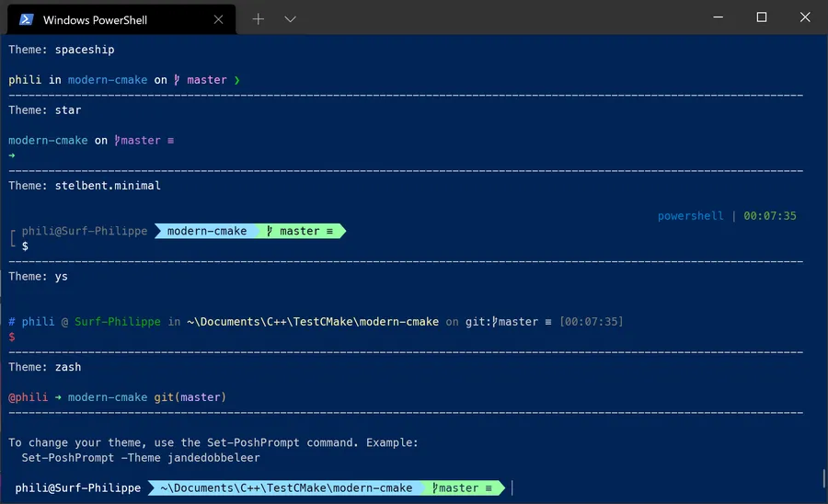Click the bottom prompt's path segment
This screenshot has width=828, height=504.
(x=286, y=488)
